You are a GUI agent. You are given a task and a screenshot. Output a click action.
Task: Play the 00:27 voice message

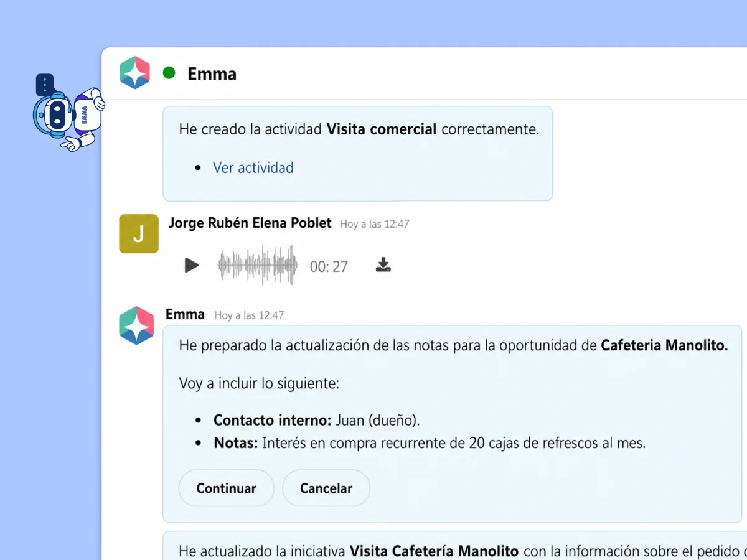pos(192,266)
